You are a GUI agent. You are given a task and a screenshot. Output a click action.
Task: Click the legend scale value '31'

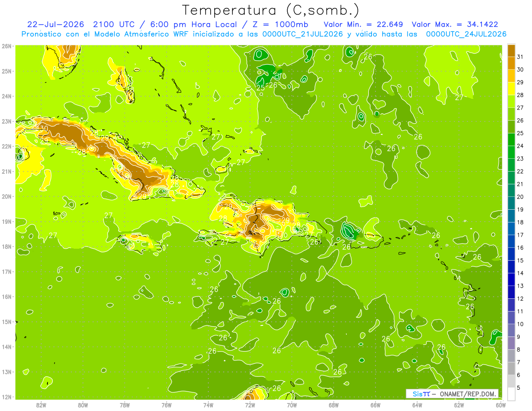point(520,57)
